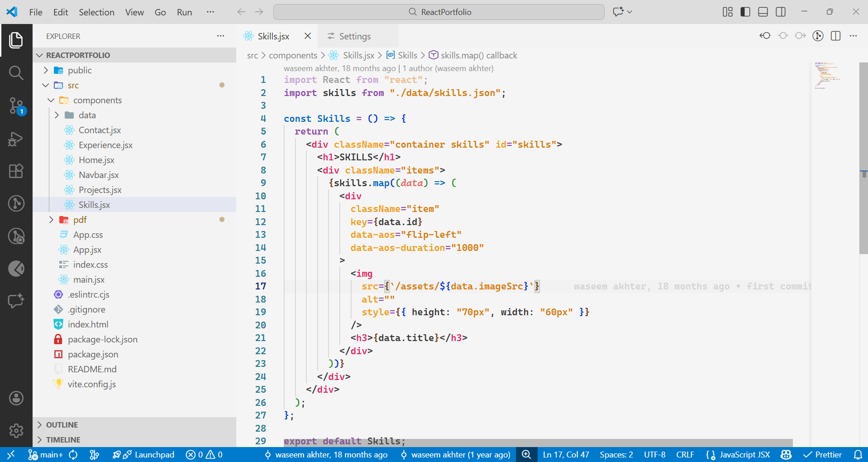
Task: Open the Search view
Action: [16, 72]
